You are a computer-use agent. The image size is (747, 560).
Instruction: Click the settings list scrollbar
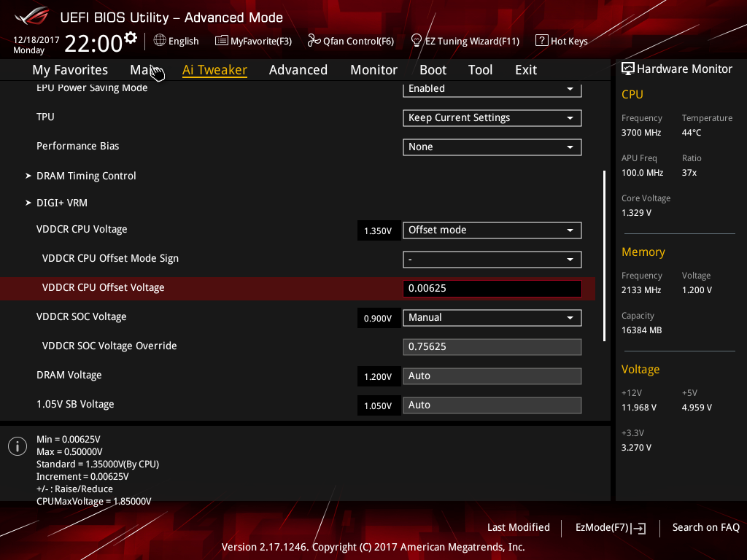click(x=604, y=256)
